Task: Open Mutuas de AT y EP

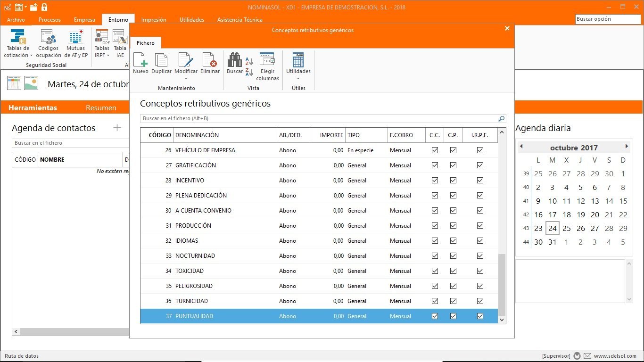Action: pyautogui.click(x=75, y=44)
